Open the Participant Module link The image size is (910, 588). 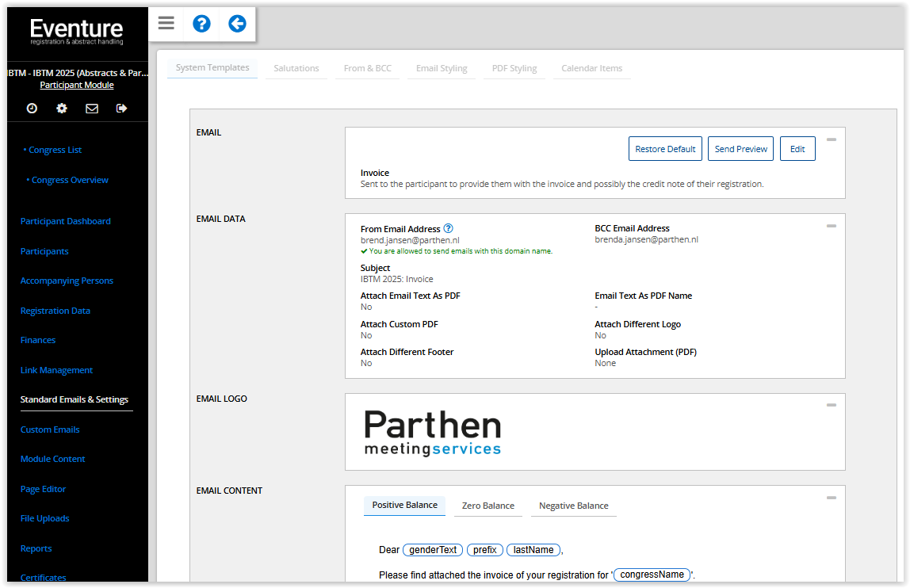point(77,85)
